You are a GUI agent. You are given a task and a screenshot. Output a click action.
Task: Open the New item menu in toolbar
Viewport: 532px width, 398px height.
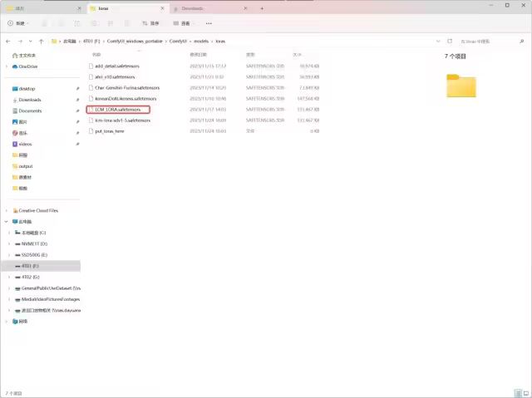pyautogui.click(x=18, y=23)
